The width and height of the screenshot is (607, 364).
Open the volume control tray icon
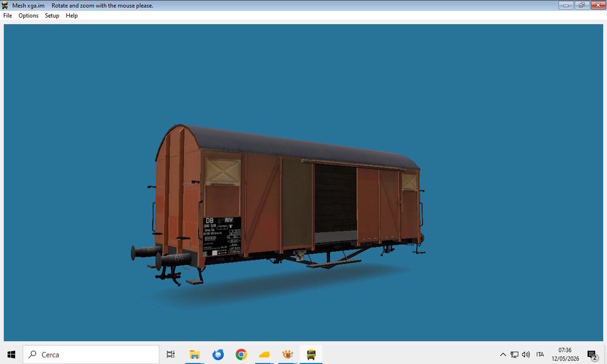tap(526, 354)
